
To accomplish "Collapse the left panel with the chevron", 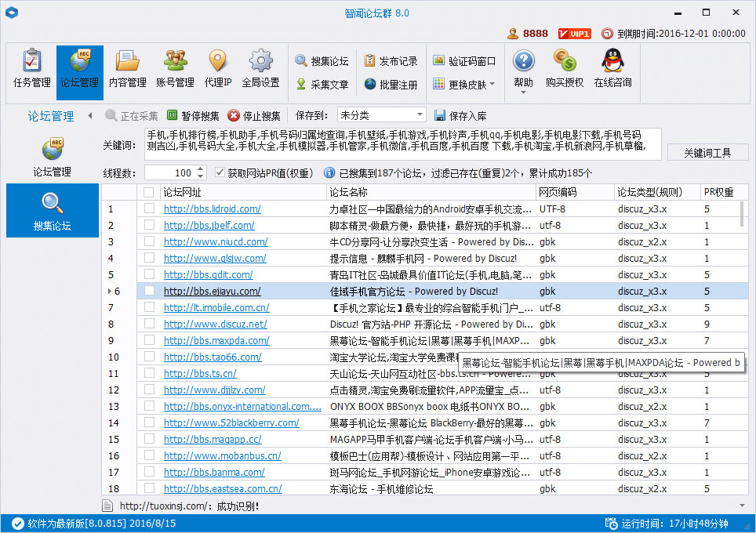I will point(90,115).
